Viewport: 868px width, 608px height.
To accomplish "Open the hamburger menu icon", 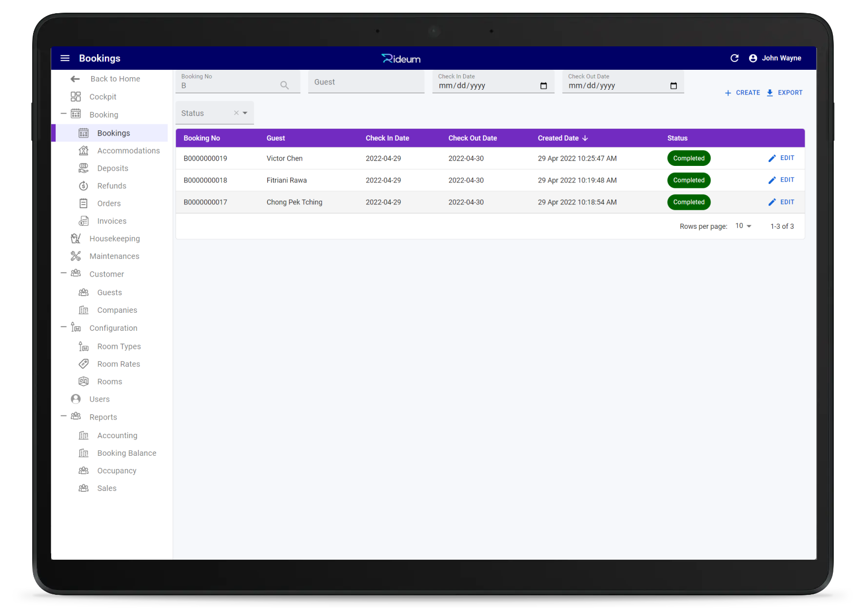I will pyautogui.click(x=65, y=58).
